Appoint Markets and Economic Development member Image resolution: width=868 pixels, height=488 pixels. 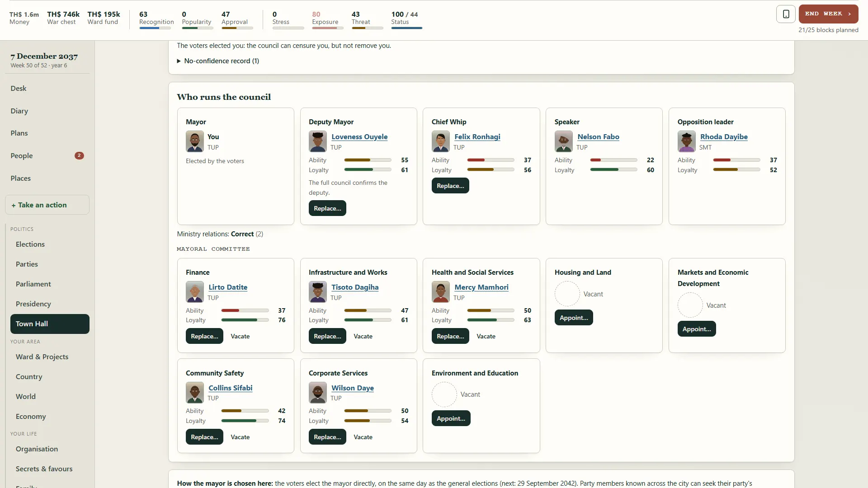(x=697, y=329)
